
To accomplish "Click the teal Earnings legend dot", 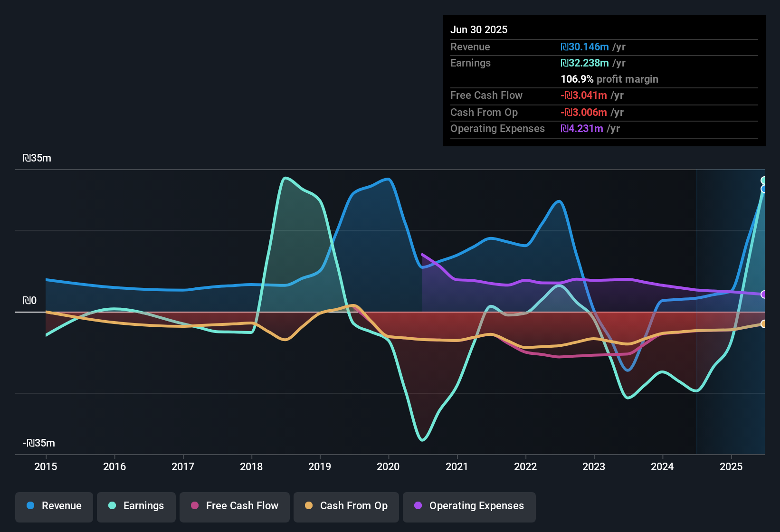I will click(x=112, y=506).
